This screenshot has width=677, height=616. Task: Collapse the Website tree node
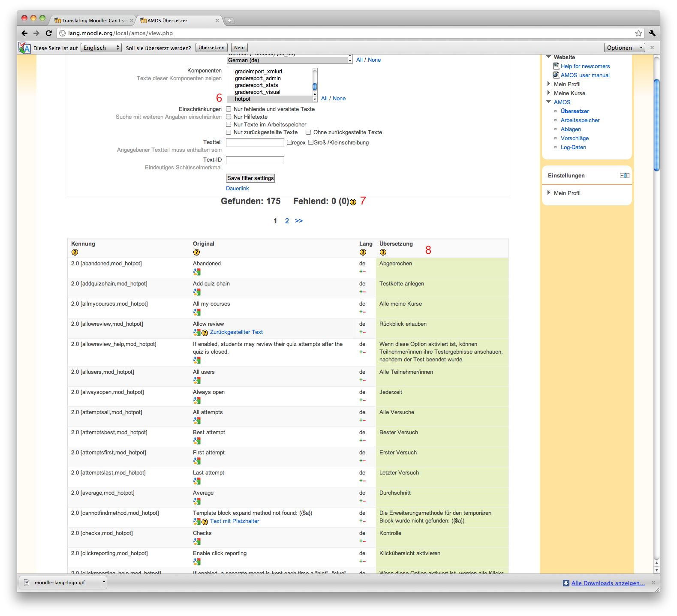tap(548, 57)
